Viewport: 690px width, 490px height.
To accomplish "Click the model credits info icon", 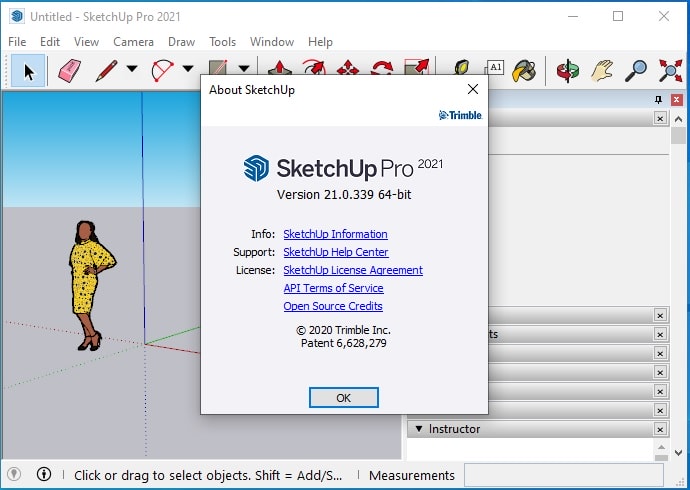I will coord(44,474).
